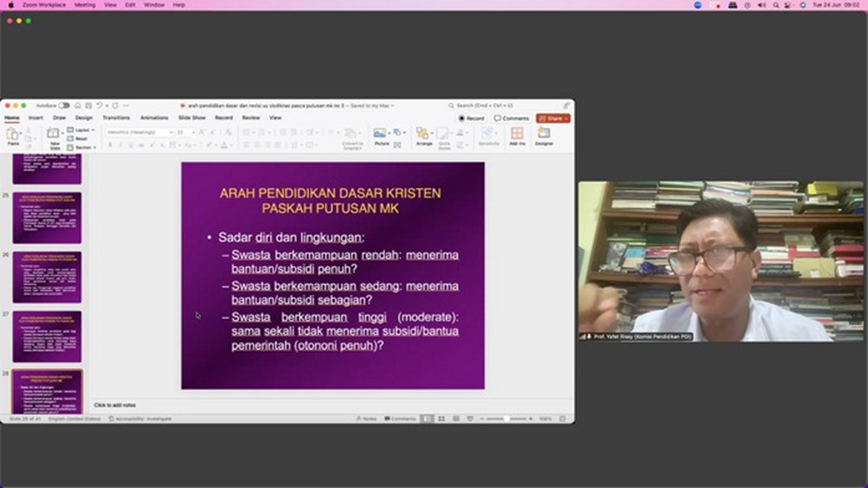Viewport: 868px width, 488px height.
Task: Adjust the zoom slider in status bar
Action: coord(506,419)
